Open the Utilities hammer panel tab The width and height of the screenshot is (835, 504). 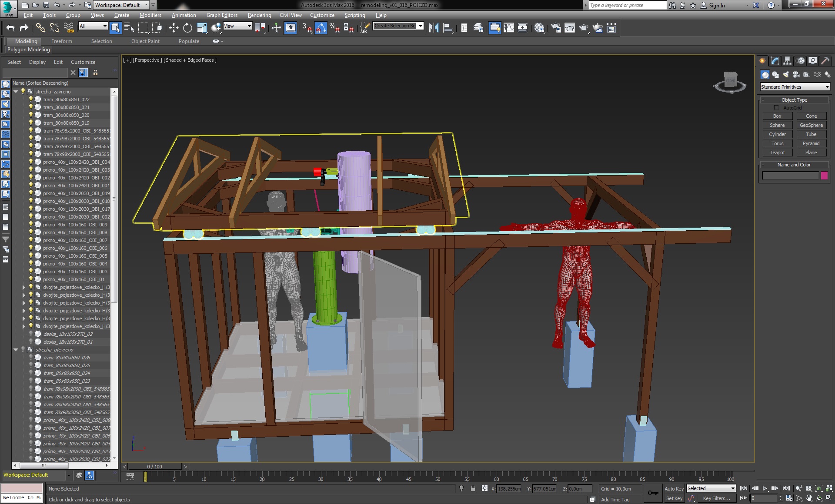pos(825,61)
